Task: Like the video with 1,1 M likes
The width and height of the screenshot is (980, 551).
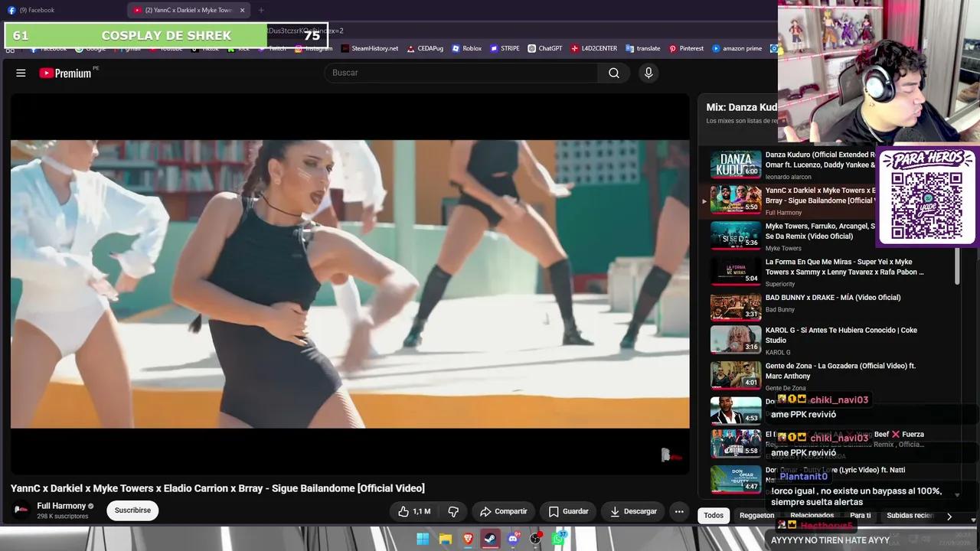Action: pos(413,511)
